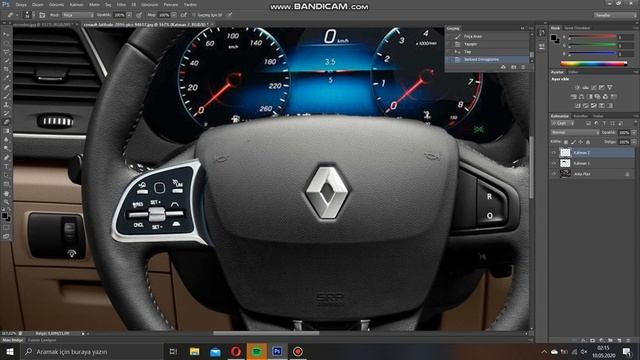The width and height of the screenshot is (640, 360).
Task: Hide the Katman 2 layer
Action: point(554,153)
